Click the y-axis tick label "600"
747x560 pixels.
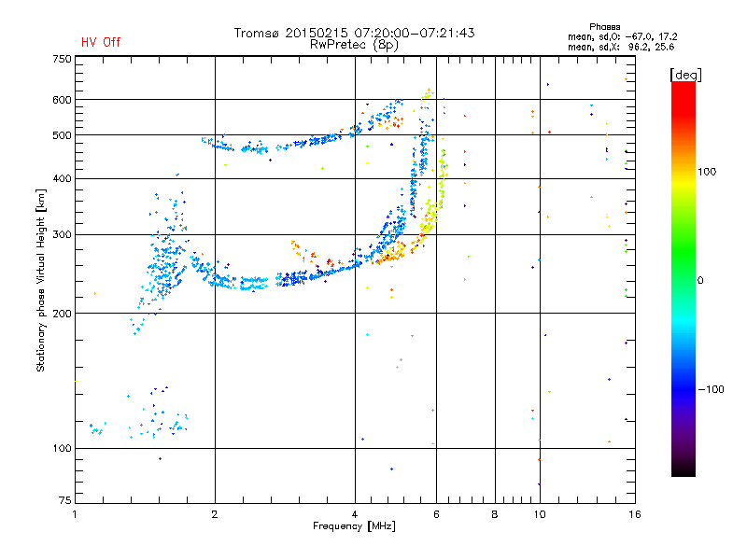[62, 100]
